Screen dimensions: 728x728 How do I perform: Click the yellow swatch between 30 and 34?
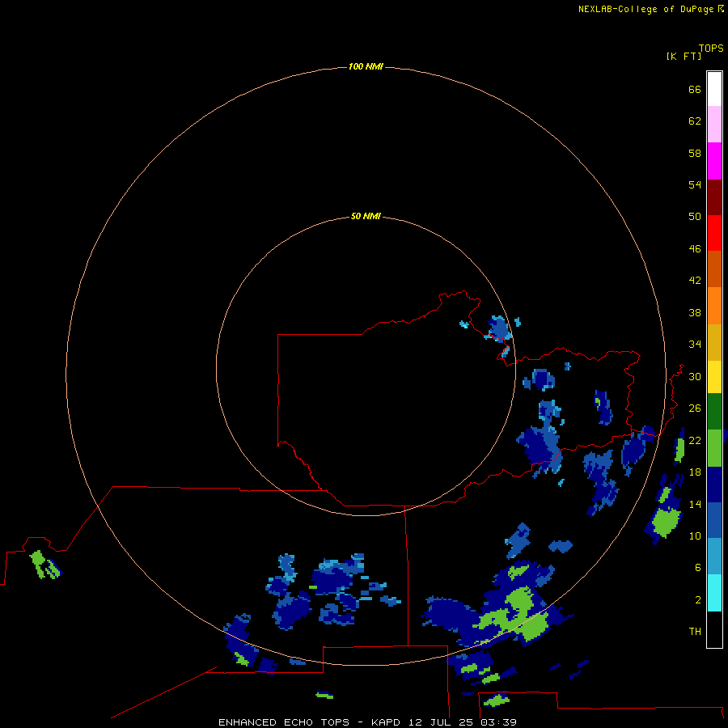(714, 377)
